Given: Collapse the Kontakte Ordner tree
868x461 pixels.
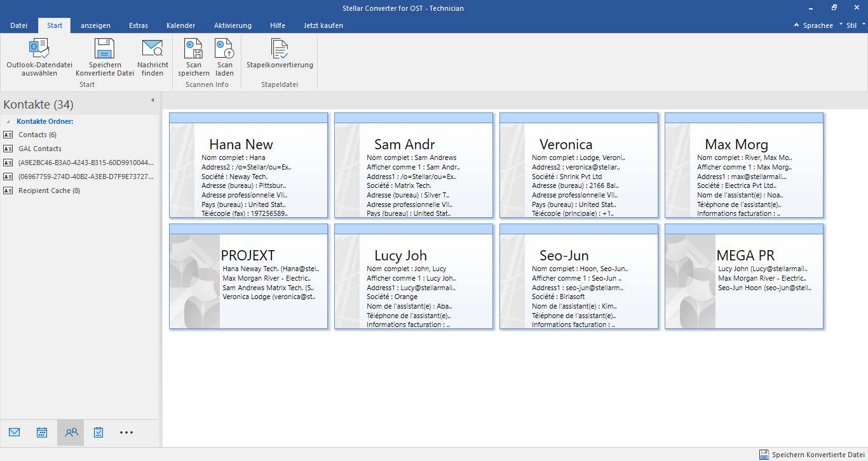Looking at the screenshot, I should (8, 121).
